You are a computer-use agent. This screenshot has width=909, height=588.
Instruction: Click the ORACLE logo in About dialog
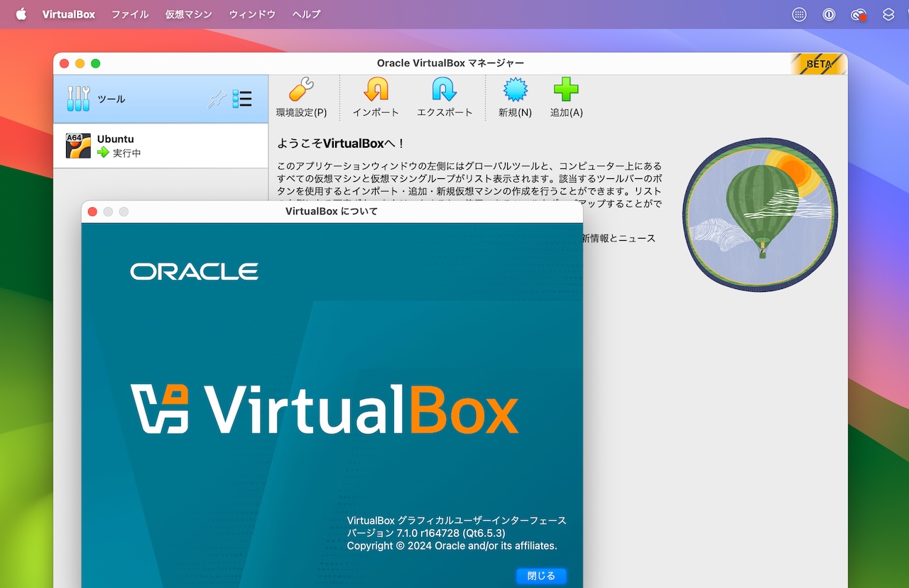tap(194, 271)
